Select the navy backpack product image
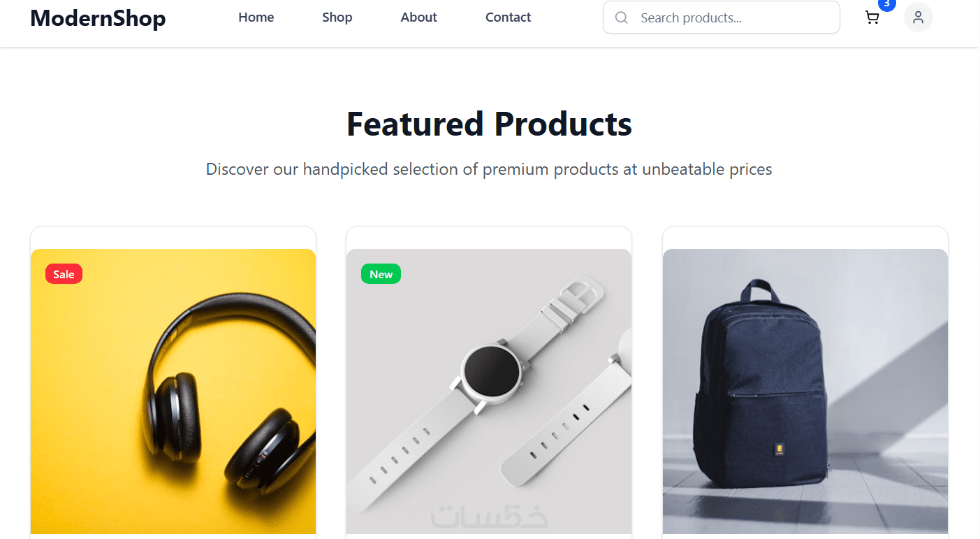980x539 pixels. [x=805, y=391]
